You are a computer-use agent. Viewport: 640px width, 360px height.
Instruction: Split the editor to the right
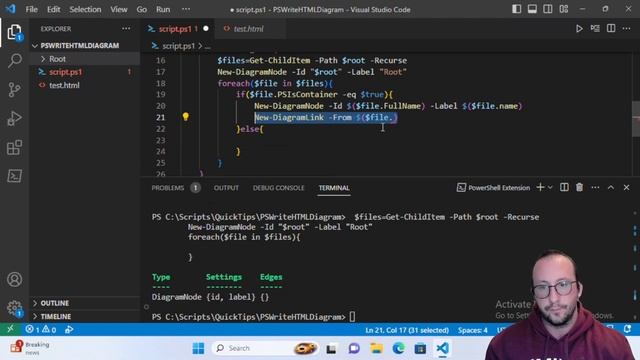pos(611,29)
